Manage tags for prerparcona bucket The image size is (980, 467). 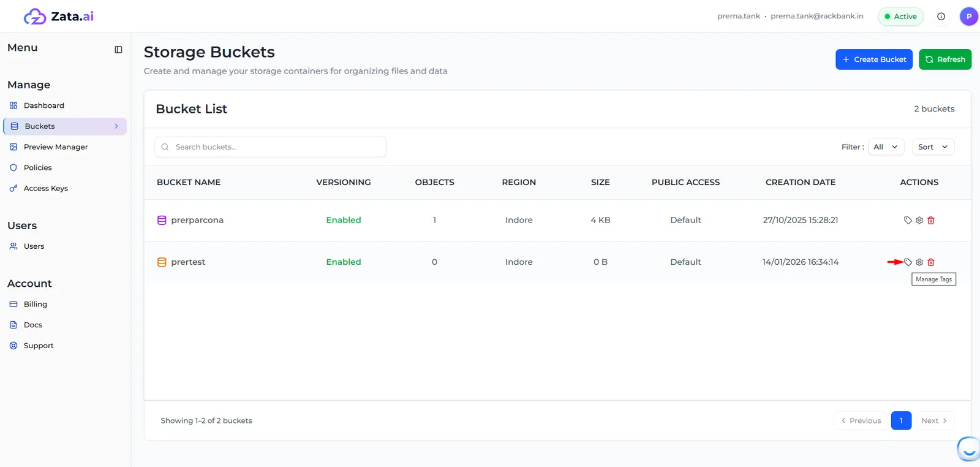pyautogui.click(x=908, y=221)
